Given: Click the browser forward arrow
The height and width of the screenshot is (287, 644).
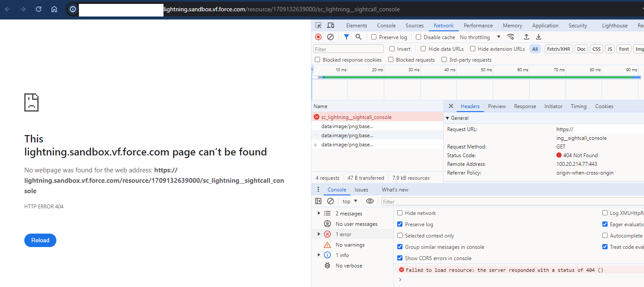Looking at the screenshot, I should [x=23, y=9].
